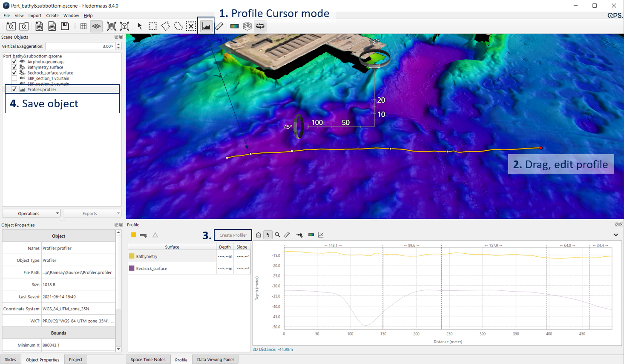Uncheck Airphoto.geoimage visibility checkbox
624x364 pixels.
click(x=14, y=62)
